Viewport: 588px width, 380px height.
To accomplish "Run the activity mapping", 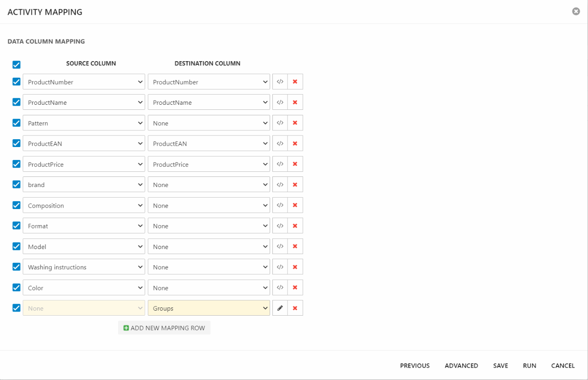I will pyautogui.click(x=529, y=366).
